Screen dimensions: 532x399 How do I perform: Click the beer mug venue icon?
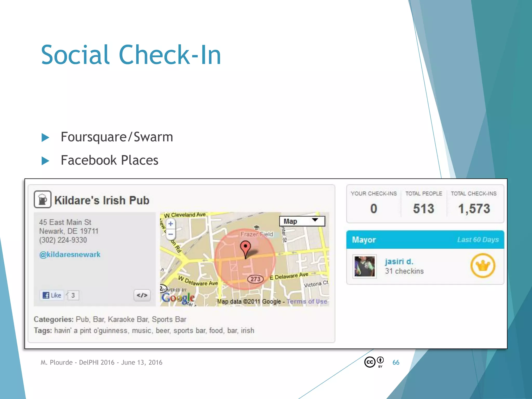click(43, 199)
